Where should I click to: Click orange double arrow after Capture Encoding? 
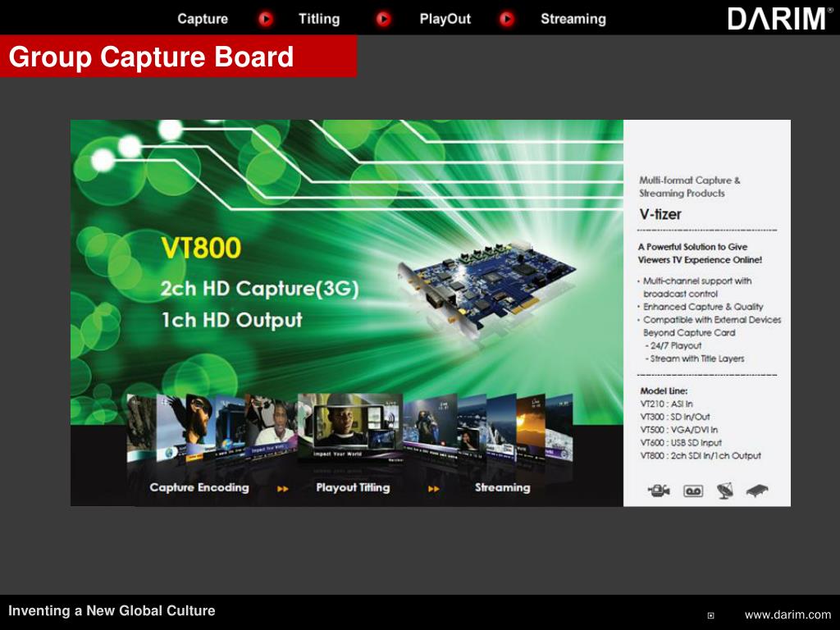coord(283,489)
